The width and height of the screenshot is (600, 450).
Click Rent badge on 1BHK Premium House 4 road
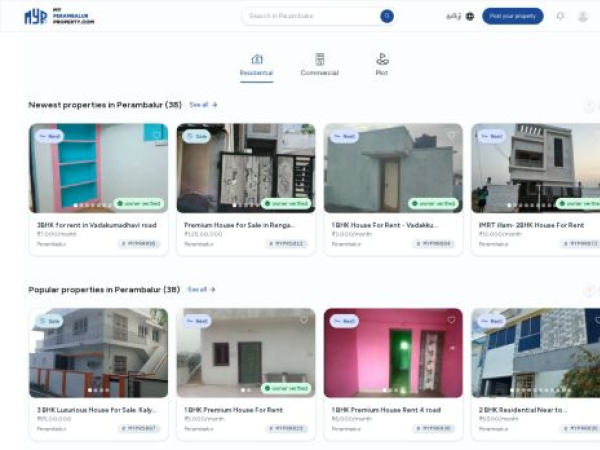point(344,321)
